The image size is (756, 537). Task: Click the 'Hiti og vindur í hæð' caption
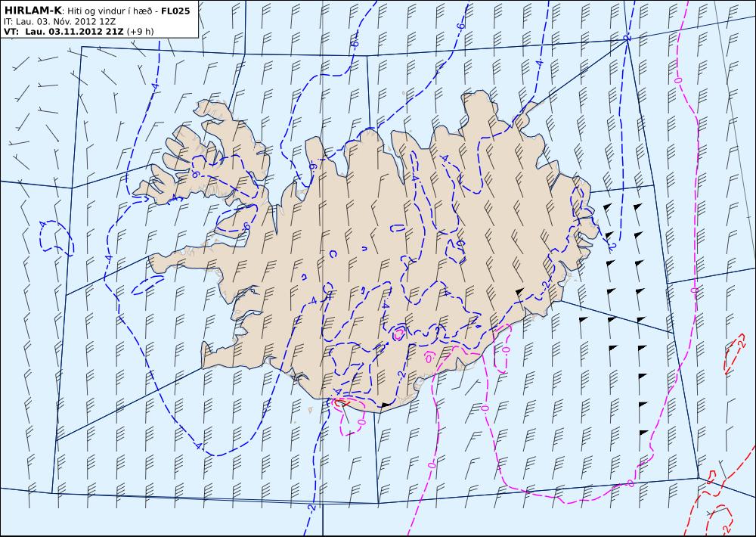(110, 11)
